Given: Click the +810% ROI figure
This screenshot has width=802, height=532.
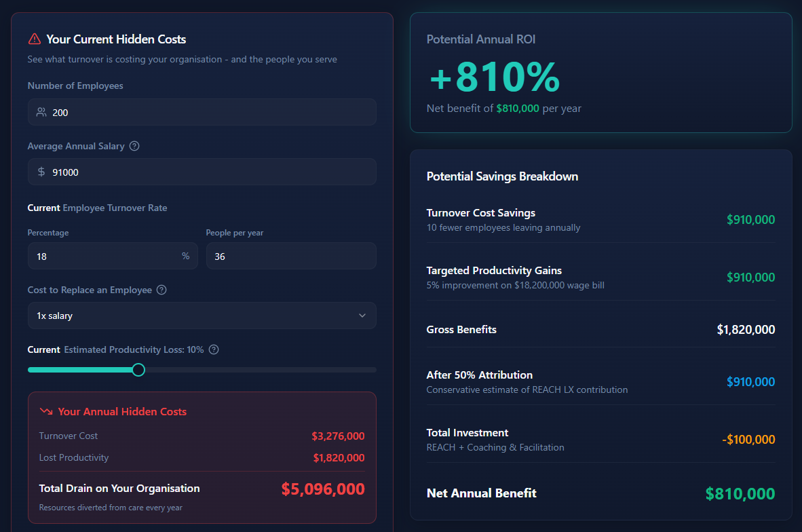Looking at the screenshot, I should pyautogui.click(x=494, y=77).
